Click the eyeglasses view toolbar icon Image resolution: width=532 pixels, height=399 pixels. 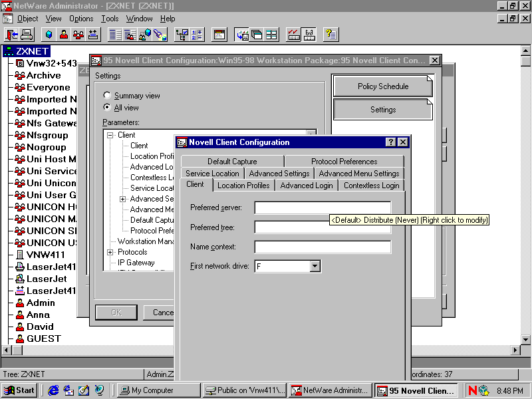(x=309, y=35)
